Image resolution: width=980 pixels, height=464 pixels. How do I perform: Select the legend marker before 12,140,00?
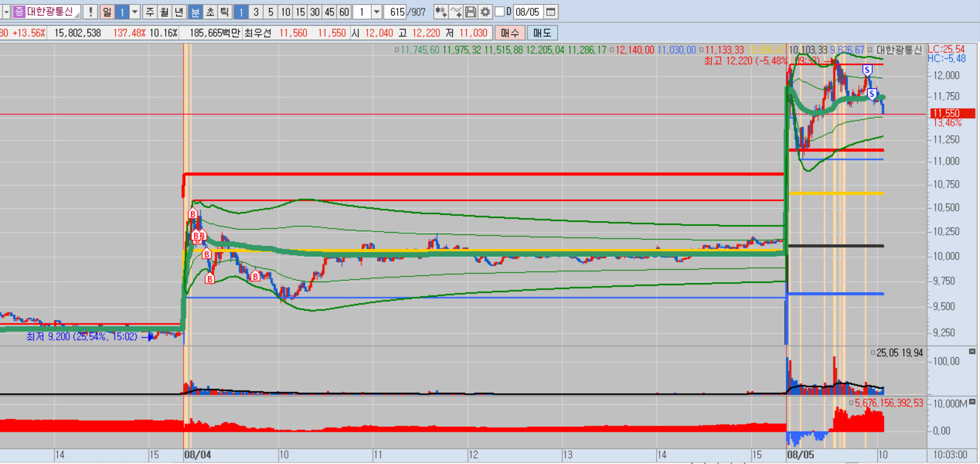(x=612, y=50)
